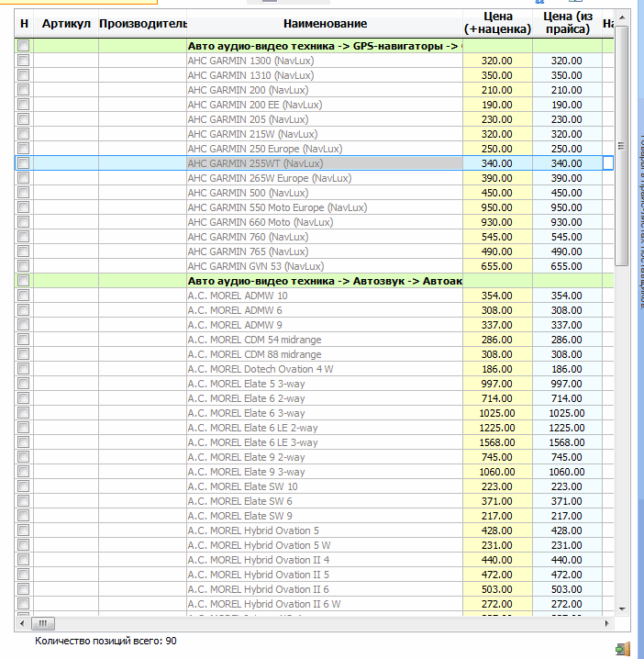Image resolution: width=644 pixels, height=659 pixels.
Task: Select row A.C. MOREL Hybrid Ovation 5 W
Action: [315, 545]
